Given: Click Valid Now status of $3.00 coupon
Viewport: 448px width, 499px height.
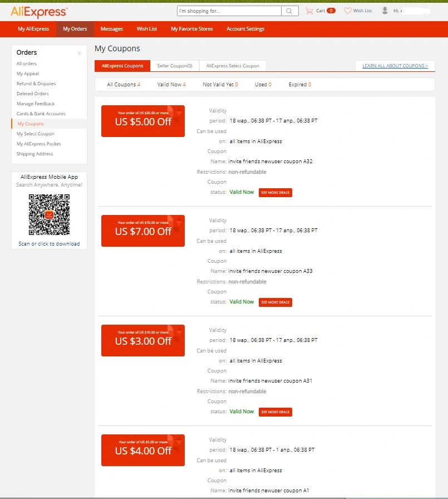Looking at the screenshot, I should pyautogui.click(x=242, y=412).
